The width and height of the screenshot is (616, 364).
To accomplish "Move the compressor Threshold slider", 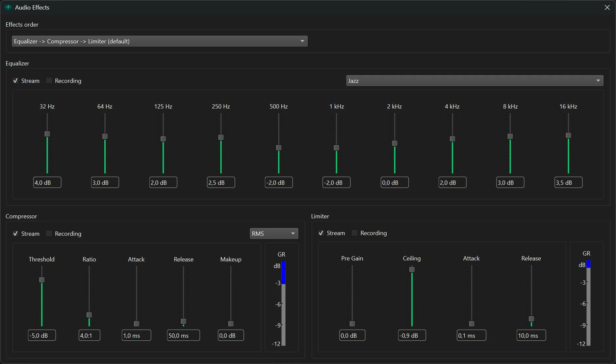I will (41, 280).
